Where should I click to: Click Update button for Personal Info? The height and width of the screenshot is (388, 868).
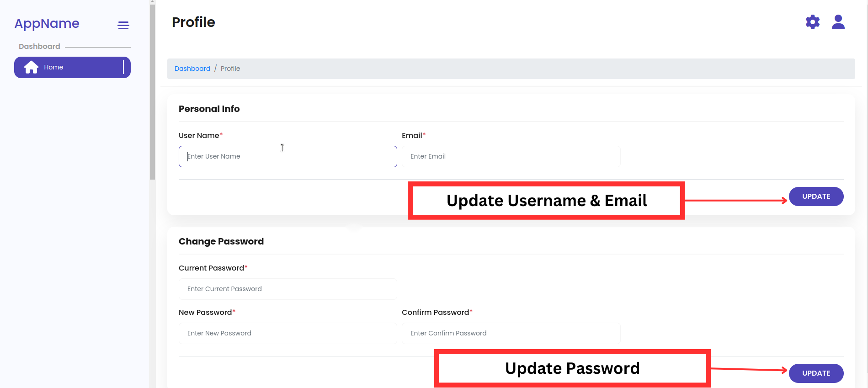point(816,197)
